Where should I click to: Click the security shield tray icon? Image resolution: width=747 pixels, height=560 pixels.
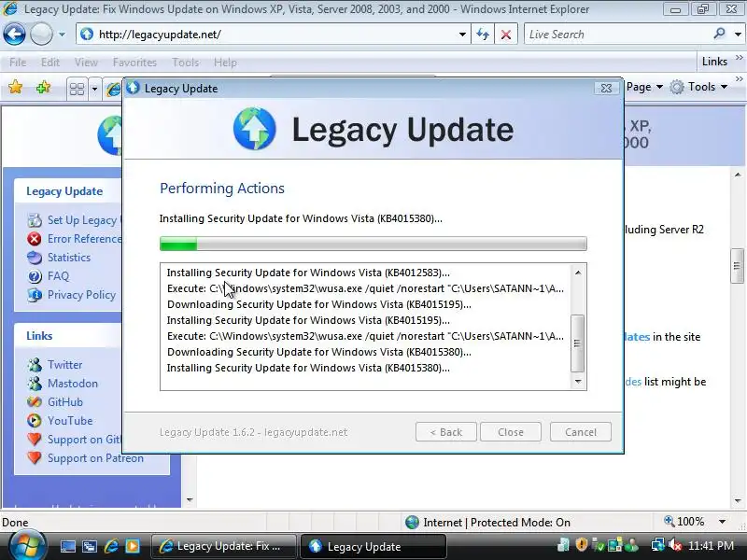tap(581, 544)
